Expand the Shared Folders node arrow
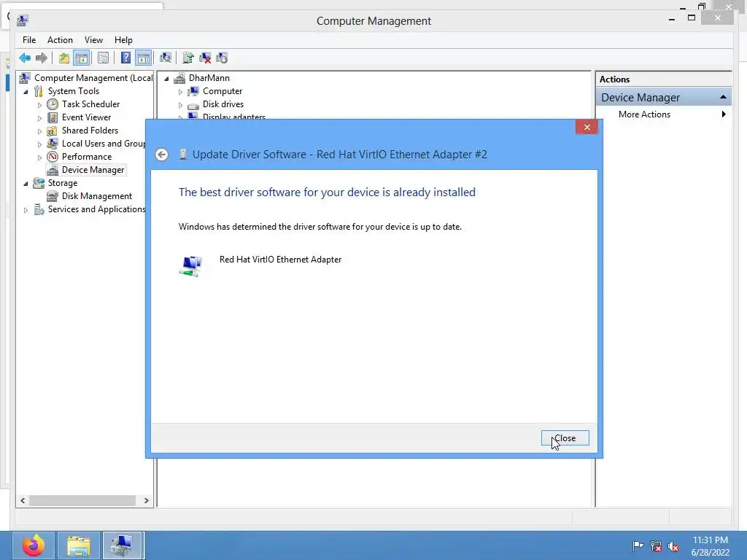 39,131
